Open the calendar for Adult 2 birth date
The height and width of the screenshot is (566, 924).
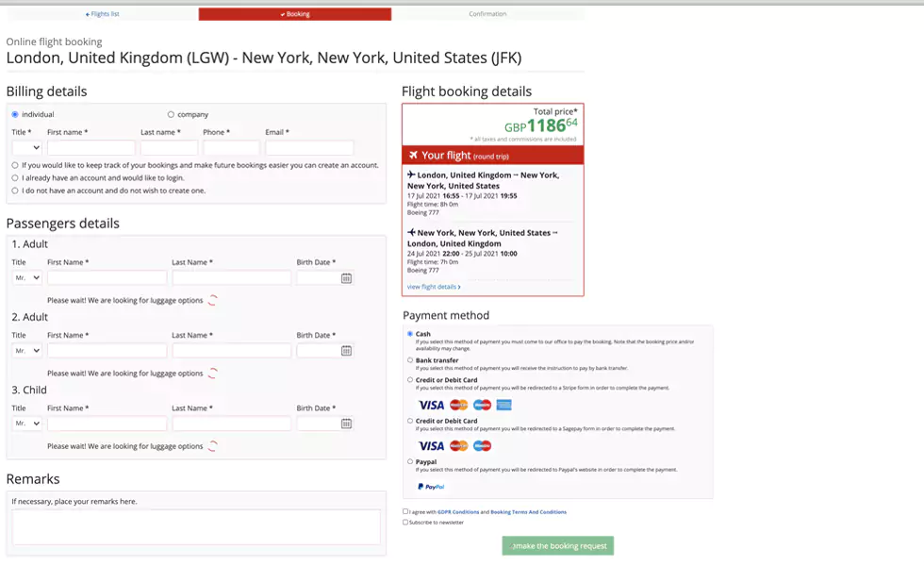pyautogui.click(x=346, y=351)
